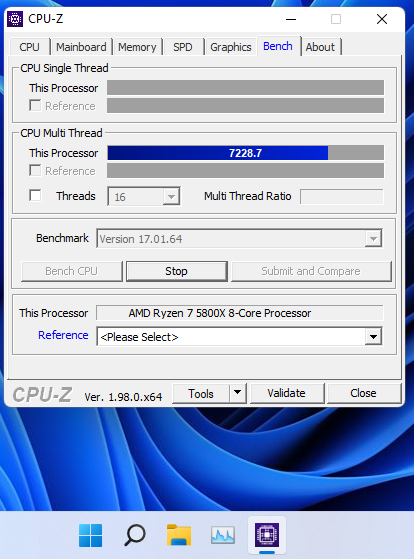414x559 pixels.
Task: Switch to the Mainboard tab
Action: 81,47
